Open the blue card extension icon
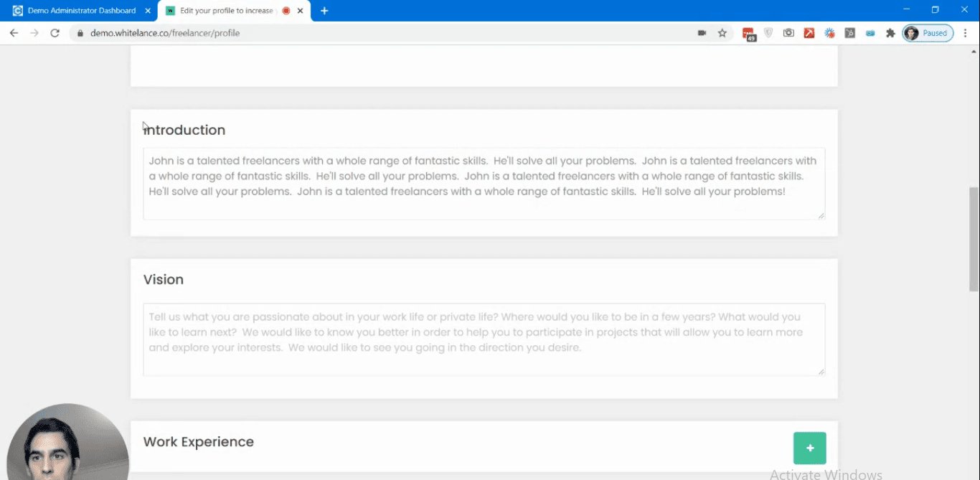 [x=870, y=33]
